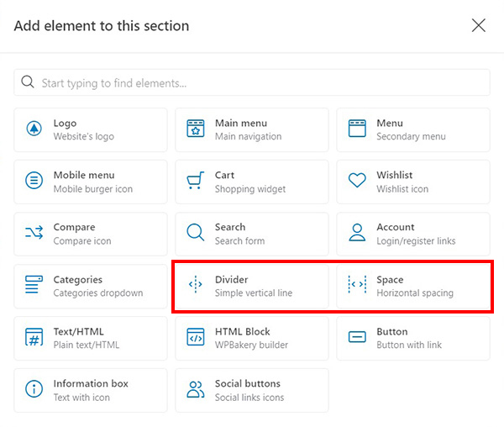Viewport: 504px width, 427px height.
Task: Click the Cart shopping icon
Action: [196, 182]
